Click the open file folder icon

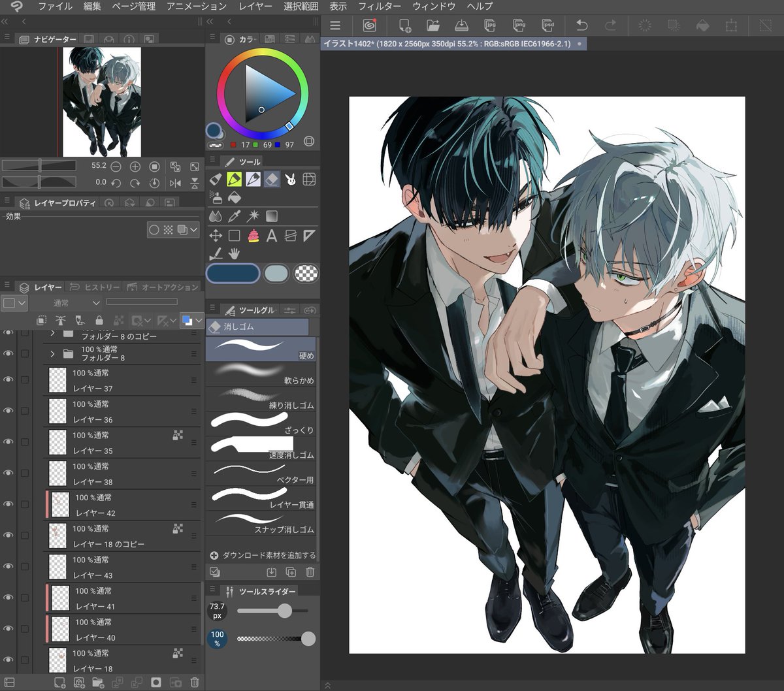433,25
